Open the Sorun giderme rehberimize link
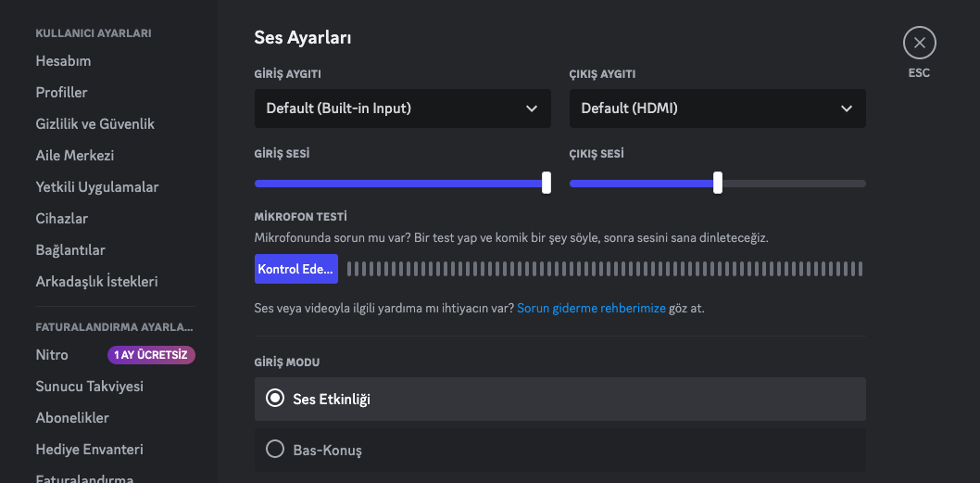 coord(591,308)
